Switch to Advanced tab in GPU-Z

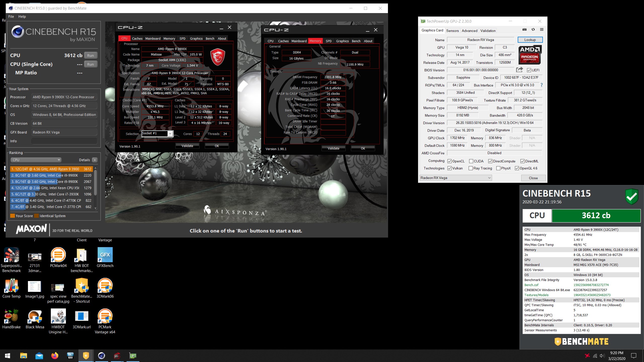[x=469, y=31]
